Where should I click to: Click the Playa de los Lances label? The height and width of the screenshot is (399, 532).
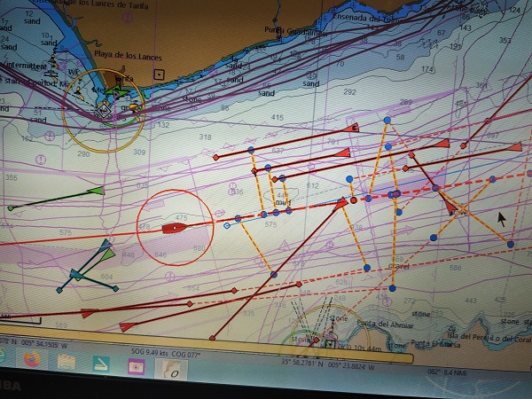[x=128, y=55]
